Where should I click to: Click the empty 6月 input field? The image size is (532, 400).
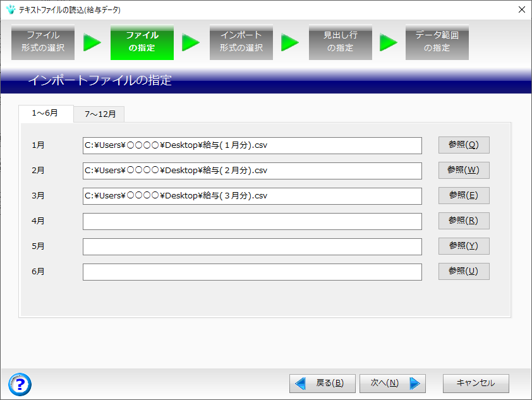click(x=251, y=272)
